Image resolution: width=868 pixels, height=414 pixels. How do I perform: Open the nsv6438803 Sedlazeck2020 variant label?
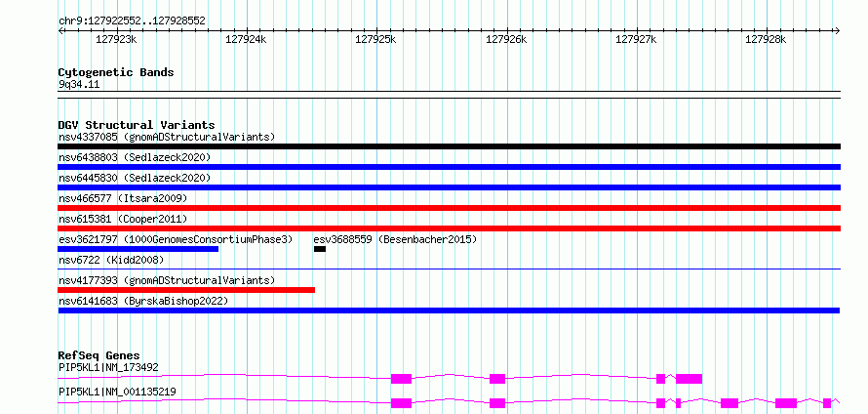pos(135,157)
